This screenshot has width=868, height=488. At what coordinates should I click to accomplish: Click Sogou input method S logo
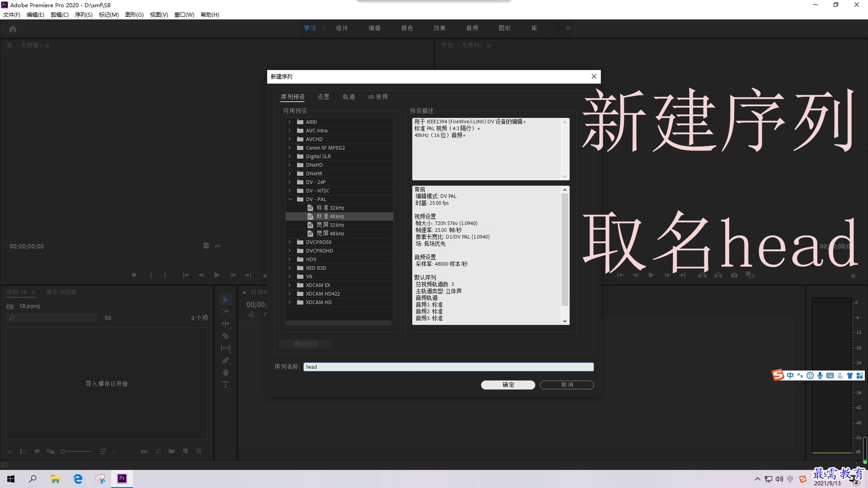(778, 375)
